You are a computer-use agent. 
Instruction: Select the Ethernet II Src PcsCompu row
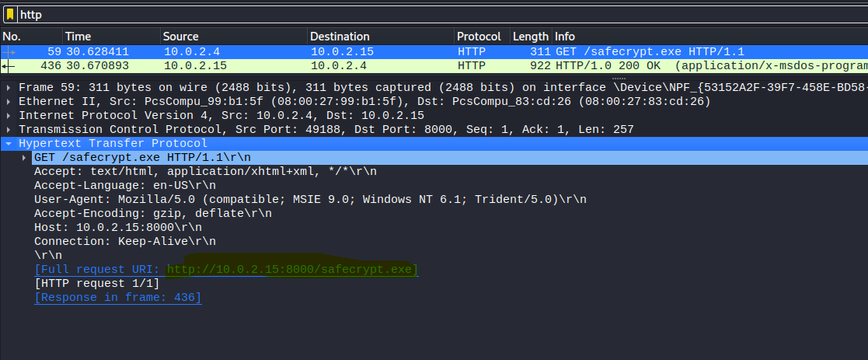[x=434, y=102]
